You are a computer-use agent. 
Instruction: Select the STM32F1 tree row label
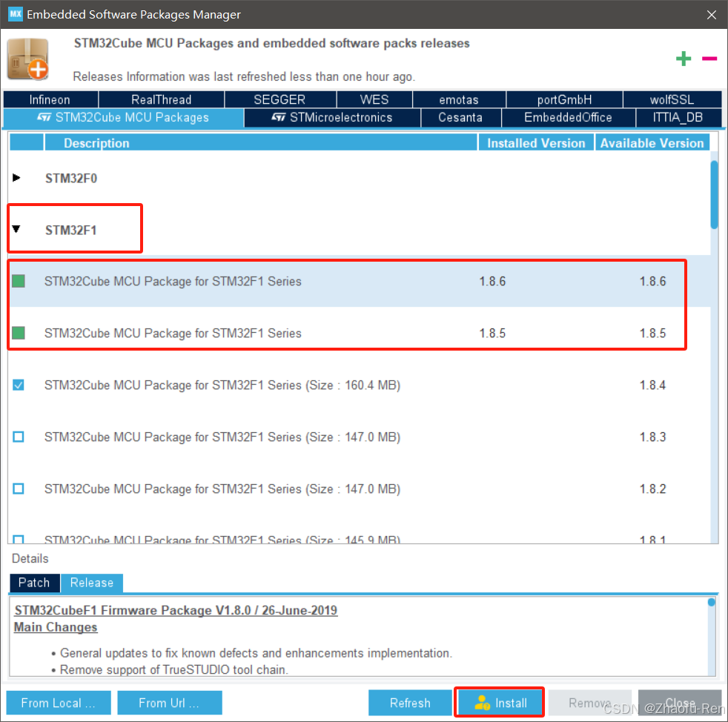point(71,231)
